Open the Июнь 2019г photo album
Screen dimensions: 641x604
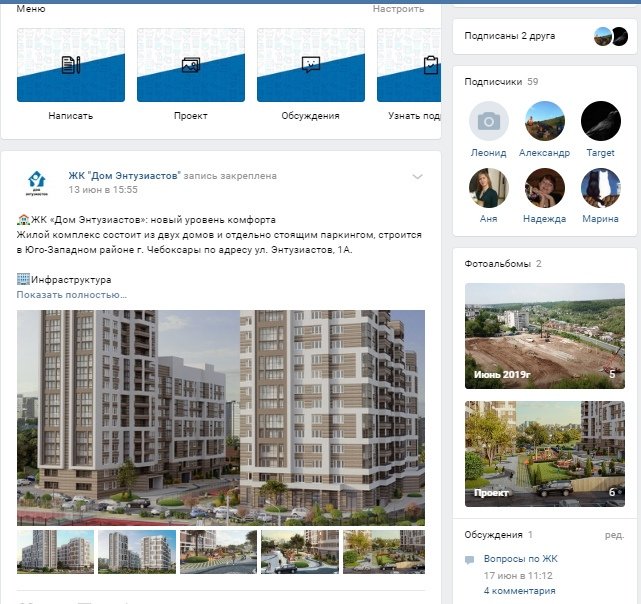click(x=545, y=336)
